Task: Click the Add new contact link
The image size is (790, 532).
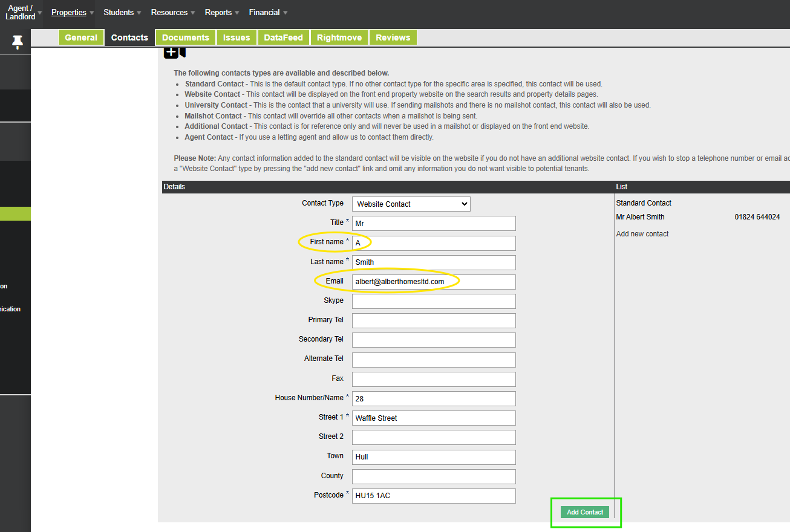Action: (x=642, y=234)
